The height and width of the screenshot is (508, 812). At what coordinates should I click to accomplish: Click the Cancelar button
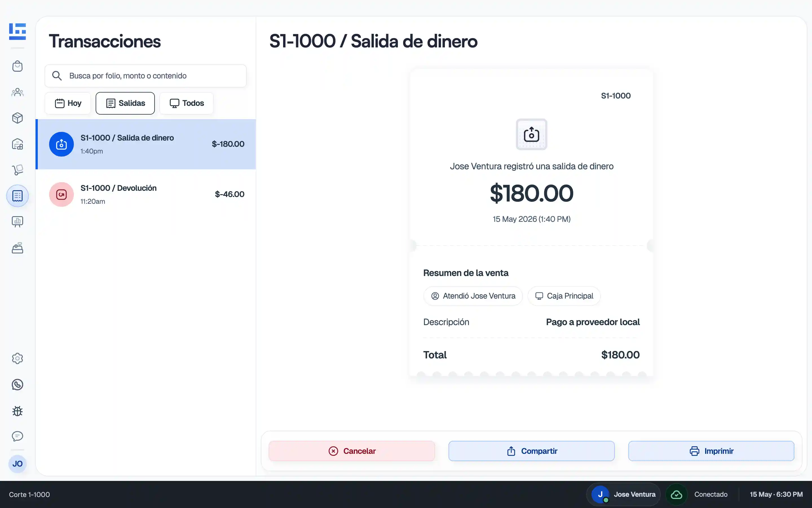click(352, 451)
